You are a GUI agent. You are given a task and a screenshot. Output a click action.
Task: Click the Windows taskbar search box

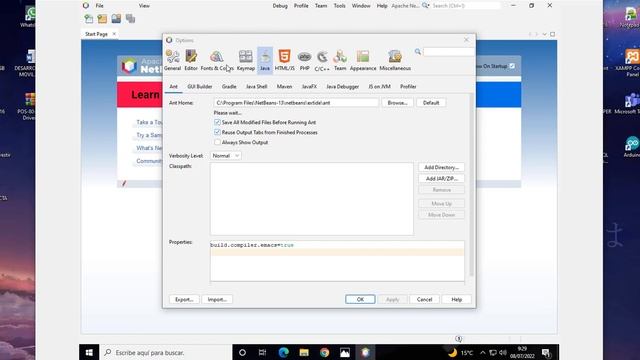[x=166, y=352]
